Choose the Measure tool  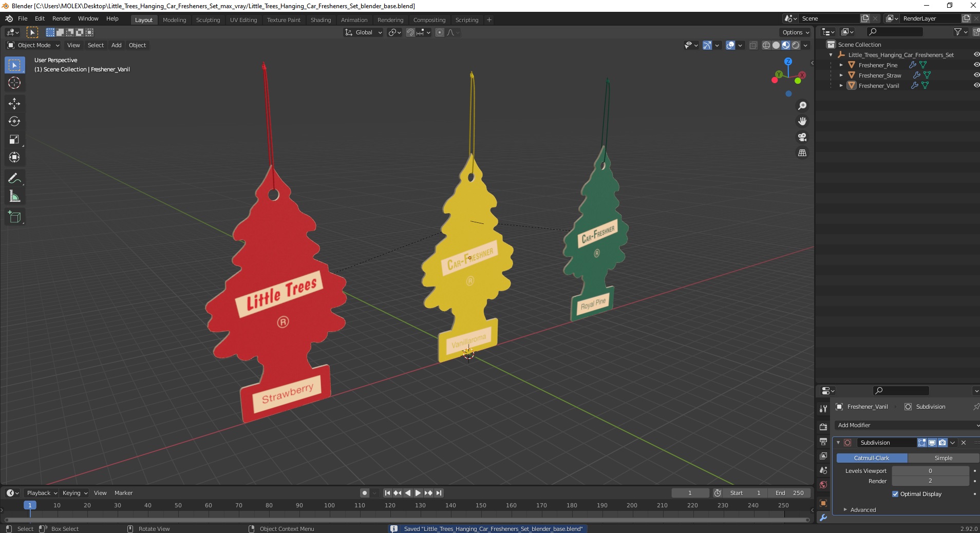pos(14,196)
